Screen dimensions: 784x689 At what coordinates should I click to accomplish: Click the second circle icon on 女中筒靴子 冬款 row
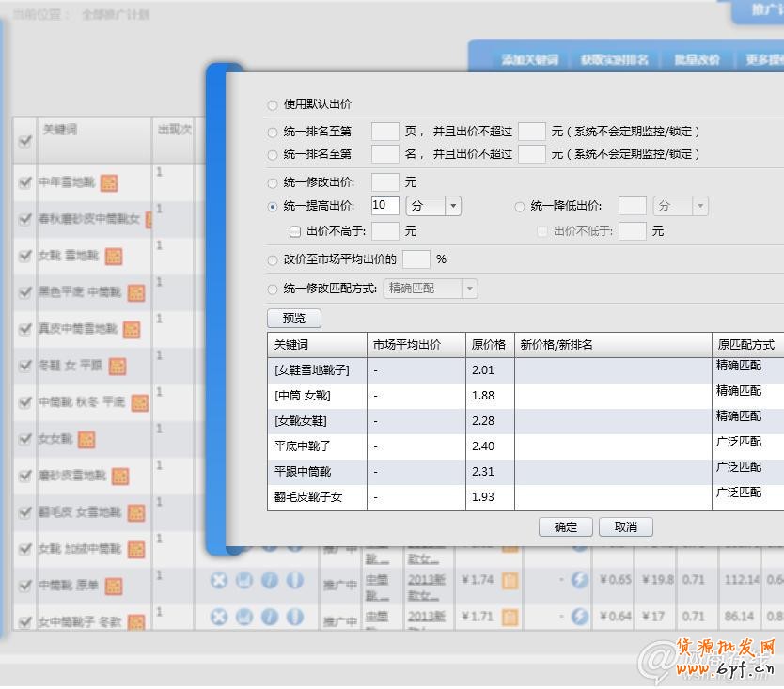243,618
